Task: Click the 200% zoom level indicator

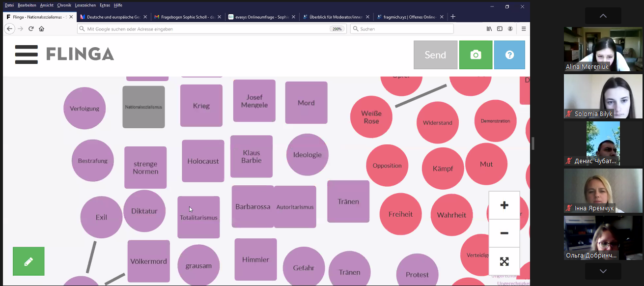Action: tap(336, 29)
